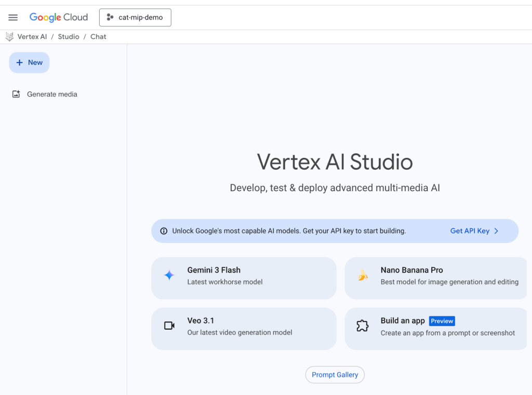Open the main navigation hamburger menu
The image size is (532, 395).
[13, 18]
